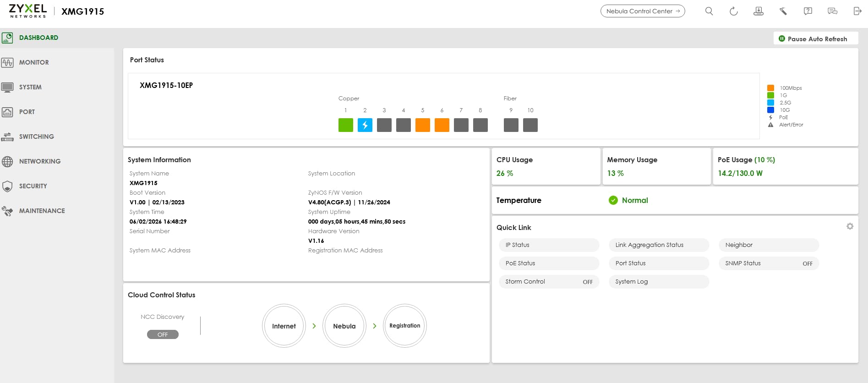The width and height of the screenshot is (868, 383).
Task: Click the Switching icon in sidebar
Action: pyautogui.click(x=7, y=137)
